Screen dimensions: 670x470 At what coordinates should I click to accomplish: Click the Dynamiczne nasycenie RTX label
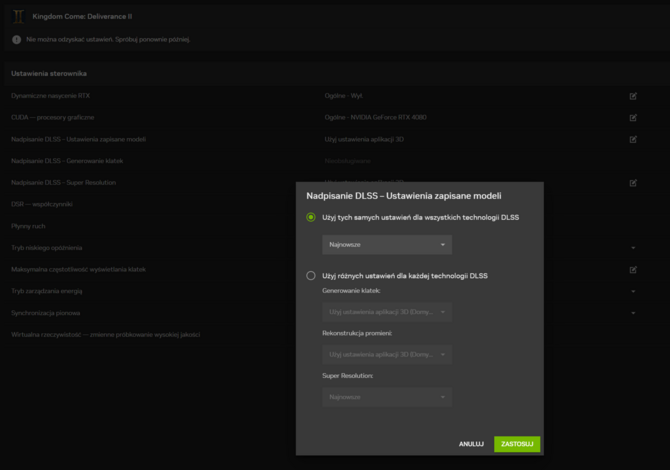tap(50, 96)
